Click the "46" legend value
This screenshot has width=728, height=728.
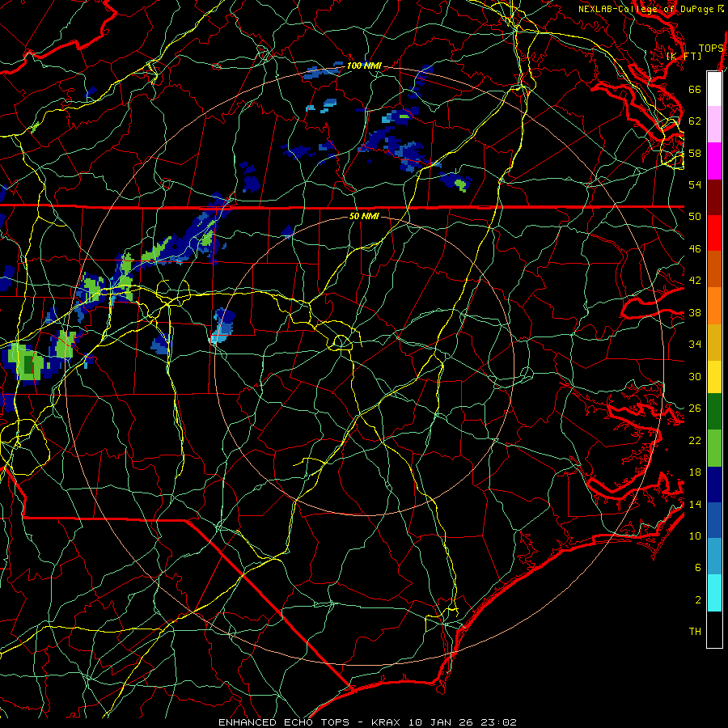coord(695,249)
